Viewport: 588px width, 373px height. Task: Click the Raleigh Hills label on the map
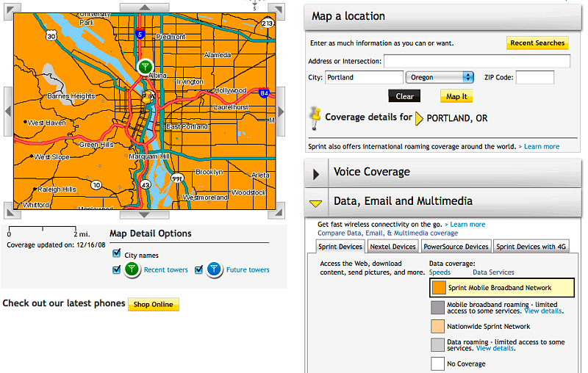pyautogui.click(x=57, y=189)
